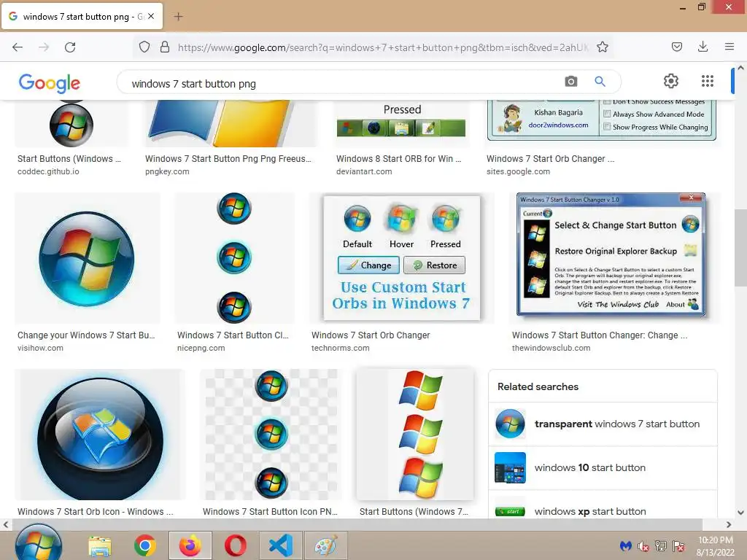Click the site security padlock icon
Image resolution: width=747 pixels, height=560 pixels.
[x=165, y=47]
